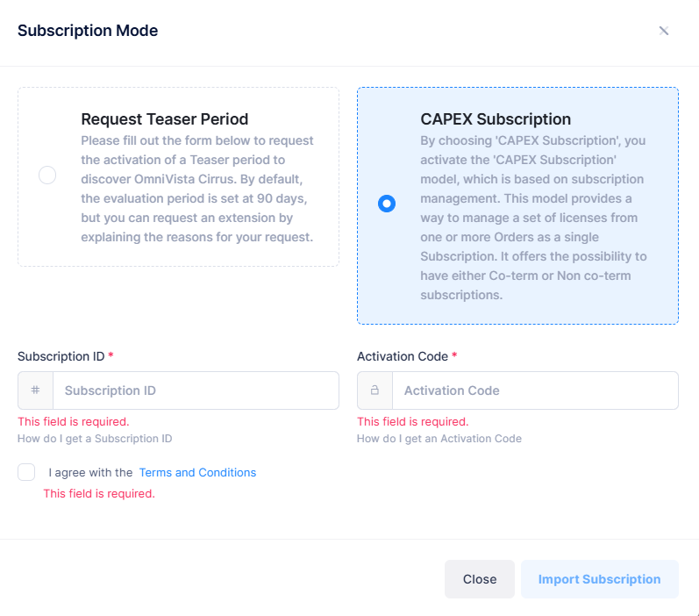The height and width of the screenshot is (616, 699).
Task: Open 'How do I get a Subscription ID'
Action: 95,439
